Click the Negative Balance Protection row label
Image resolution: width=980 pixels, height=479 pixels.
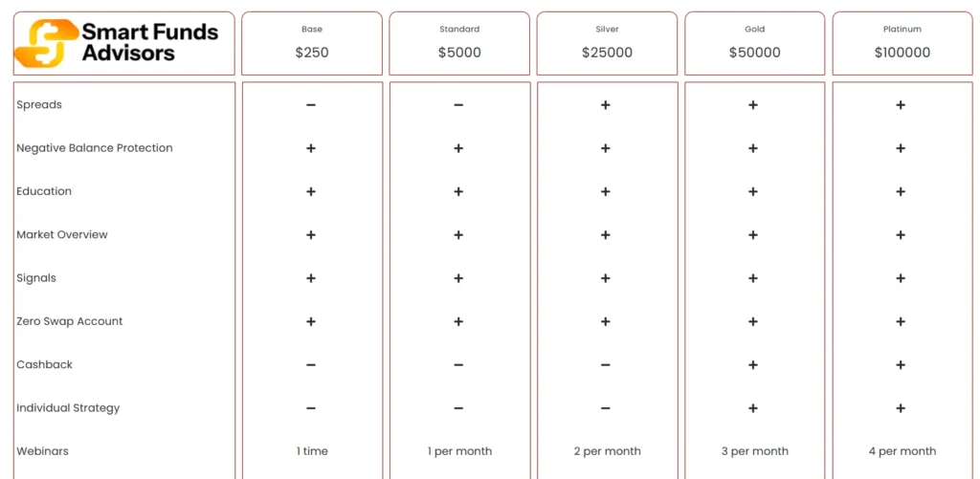click(x=95, y=148)
